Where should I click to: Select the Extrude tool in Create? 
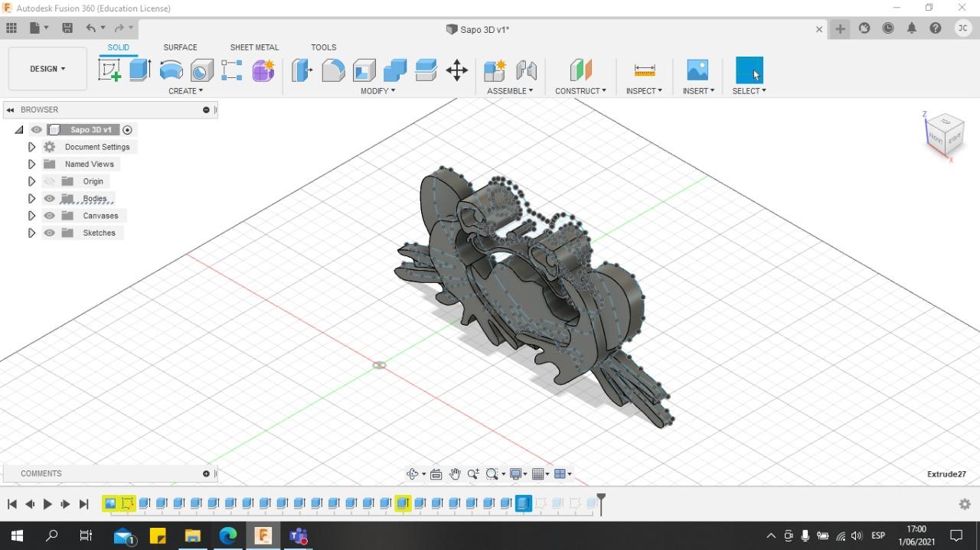(139, 70)
